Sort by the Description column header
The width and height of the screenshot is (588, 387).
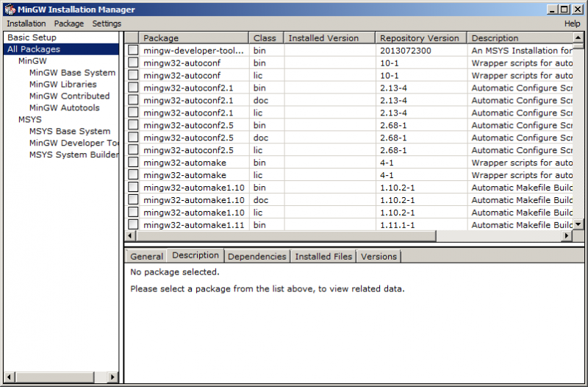pos(520,38)
